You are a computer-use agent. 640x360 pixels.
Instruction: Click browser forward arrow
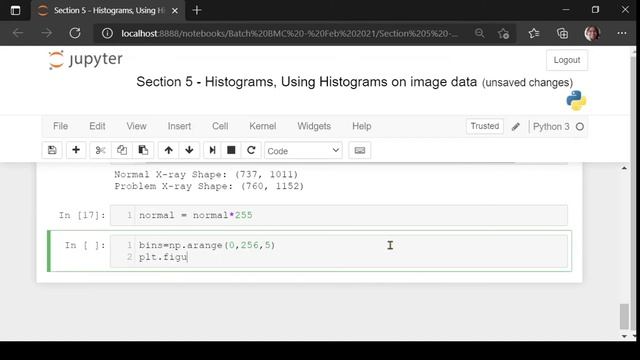(x=47, y=33)
